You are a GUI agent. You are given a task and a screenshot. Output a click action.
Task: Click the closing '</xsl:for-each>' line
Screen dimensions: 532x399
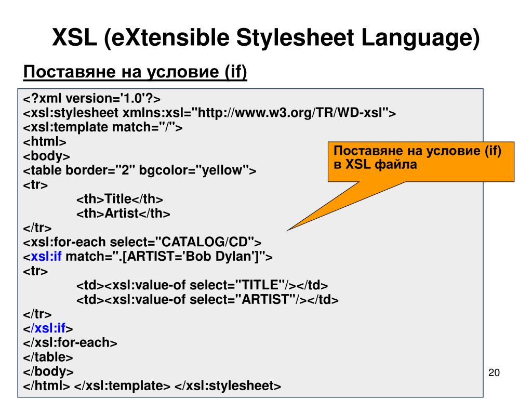point(70,343)
